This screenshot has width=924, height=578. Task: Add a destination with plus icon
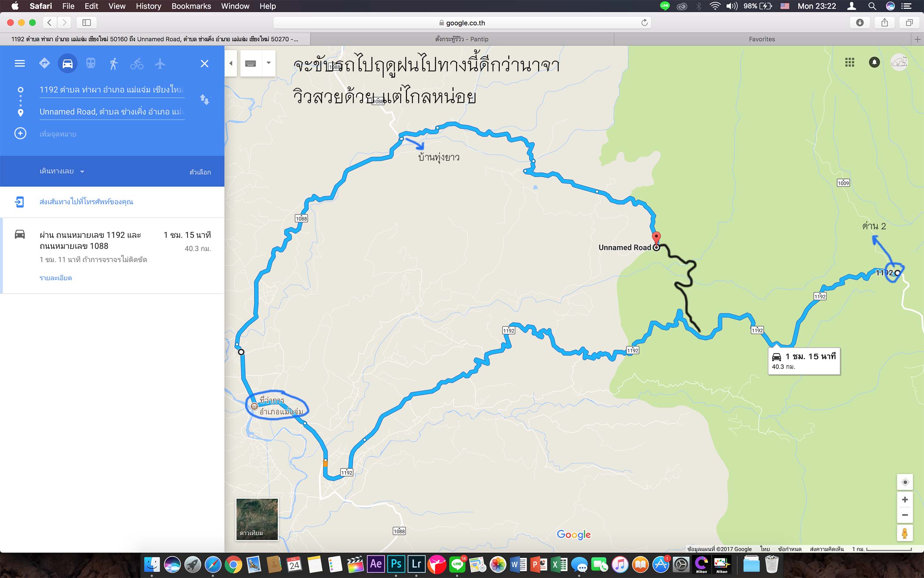tap(20, 133)
